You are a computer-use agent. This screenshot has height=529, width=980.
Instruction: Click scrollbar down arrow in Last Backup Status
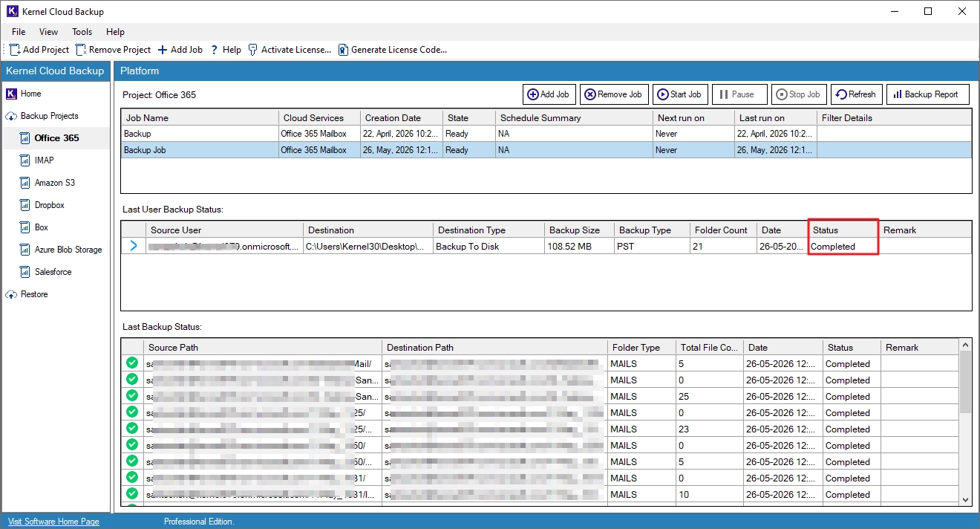pyautogui.click(x=965, y=500)
